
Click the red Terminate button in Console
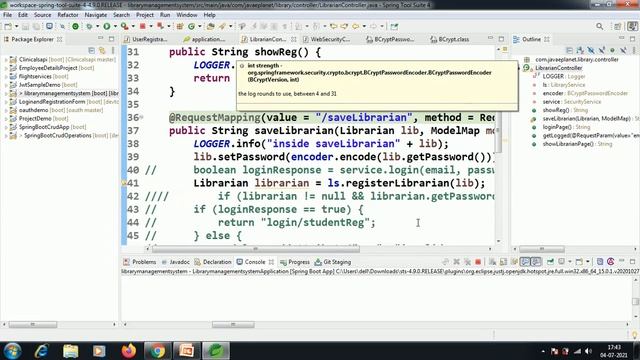[478, 262]
